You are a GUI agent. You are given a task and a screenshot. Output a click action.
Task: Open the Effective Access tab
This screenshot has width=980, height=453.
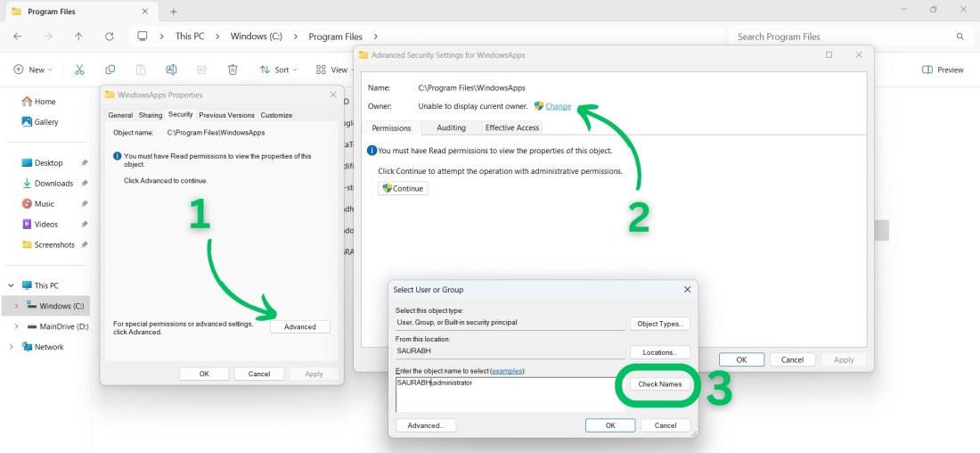tap(512, 128)
